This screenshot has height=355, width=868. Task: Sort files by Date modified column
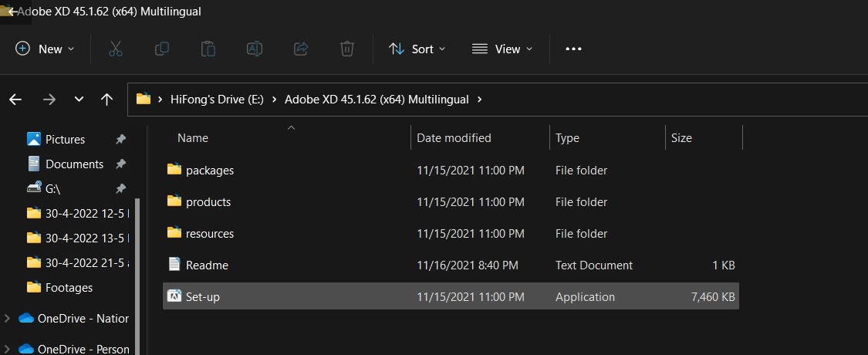click(454, 138)
